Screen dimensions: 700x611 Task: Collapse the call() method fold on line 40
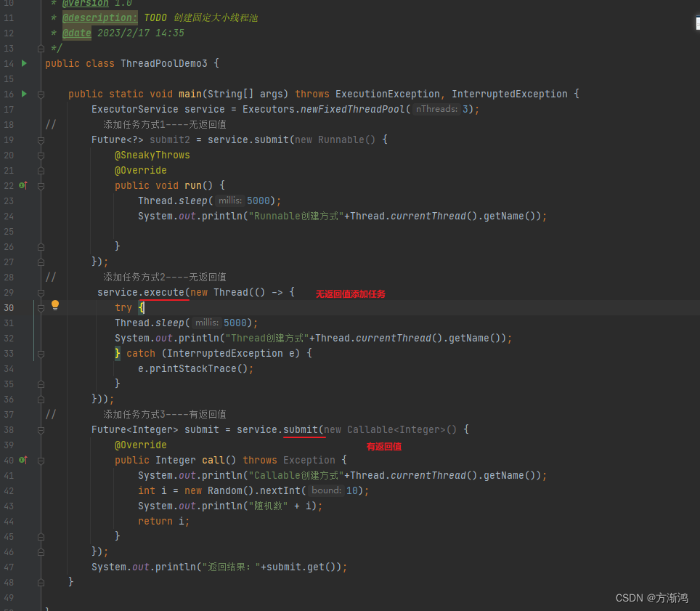(x=41, y=461)
